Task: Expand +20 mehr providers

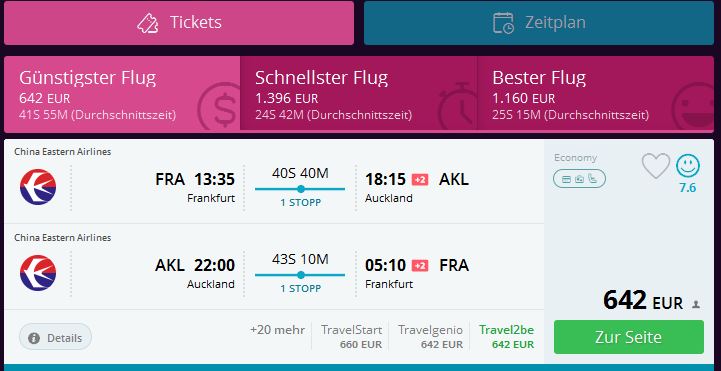Action: pos(277,330)
